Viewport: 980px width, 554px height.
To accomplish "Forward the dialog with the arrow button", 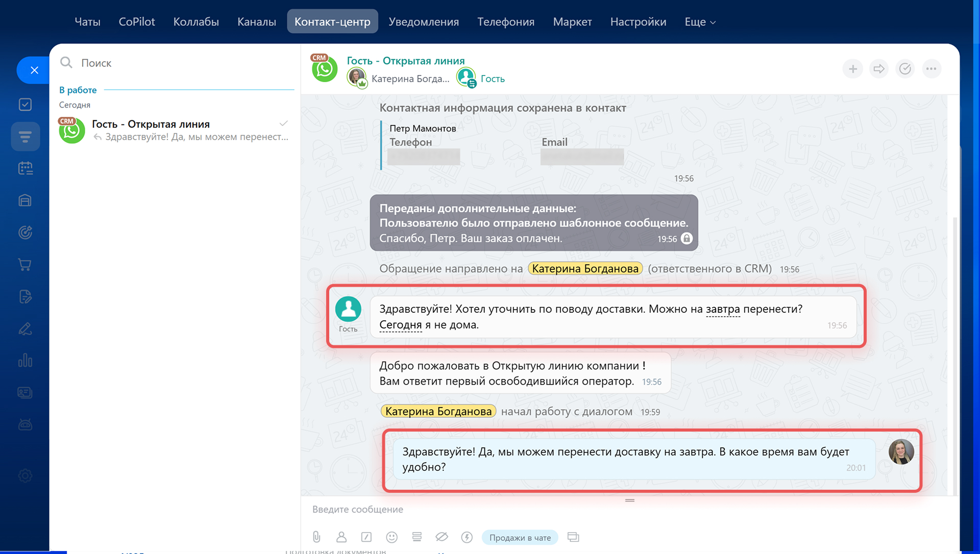I will click(878, 68).
